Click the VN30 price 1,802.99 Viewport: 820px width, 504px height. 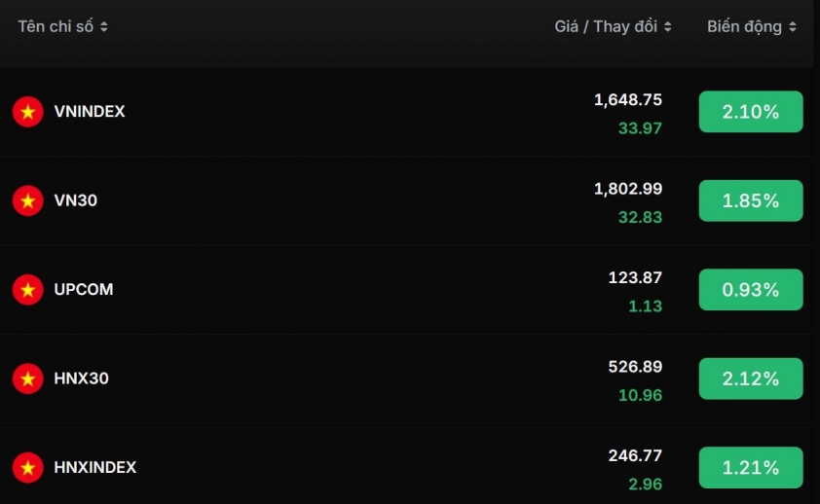pyautogui.click(x=628, y=188)
